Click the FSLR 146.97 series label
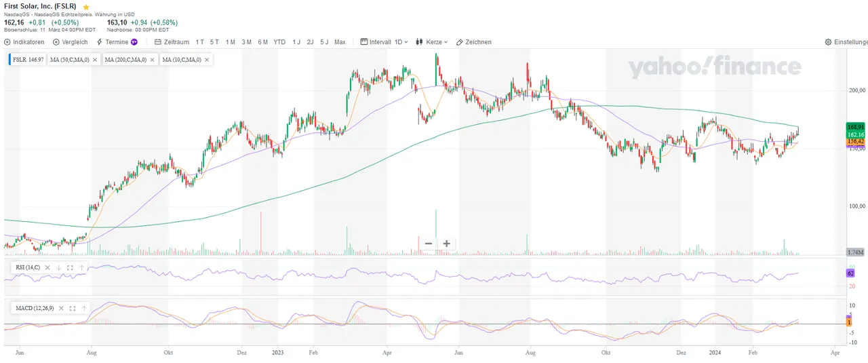This screenshot has height=363, width=868. tap(27, 60)
